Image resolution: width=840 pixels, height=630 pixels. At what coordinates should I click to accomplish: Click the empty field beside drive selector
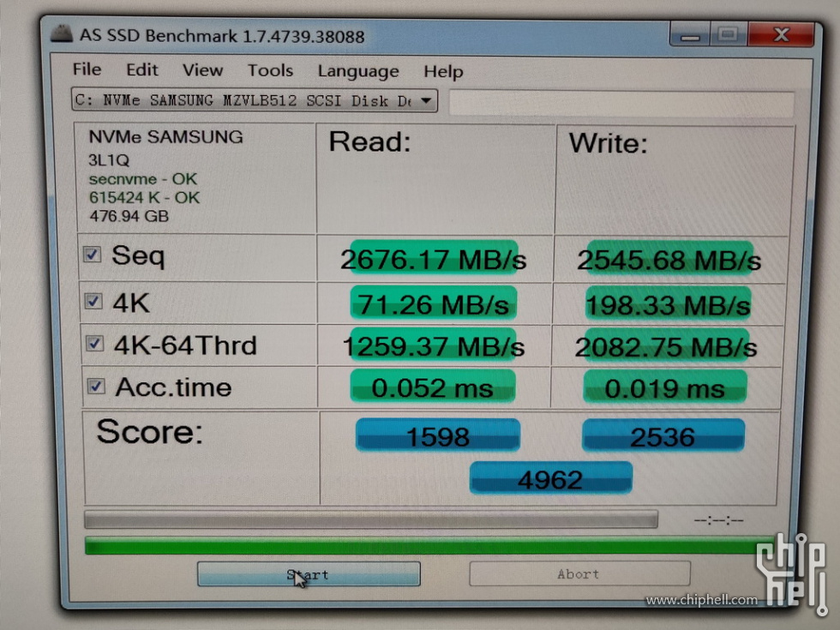(x=621, y=103)
